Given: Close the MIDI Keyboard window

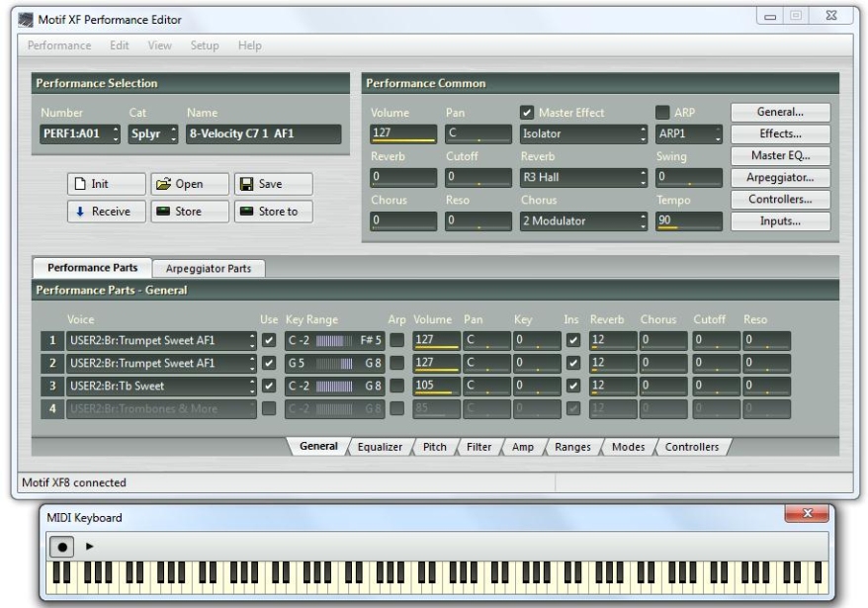Looking at the screenshot, I should click(807, 513).
